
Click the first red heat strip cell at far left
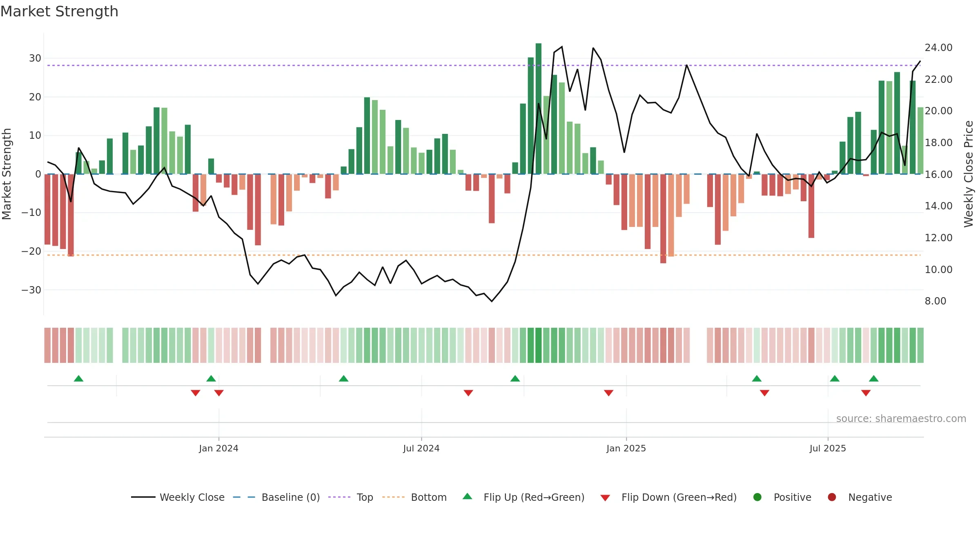coord(47,345)
